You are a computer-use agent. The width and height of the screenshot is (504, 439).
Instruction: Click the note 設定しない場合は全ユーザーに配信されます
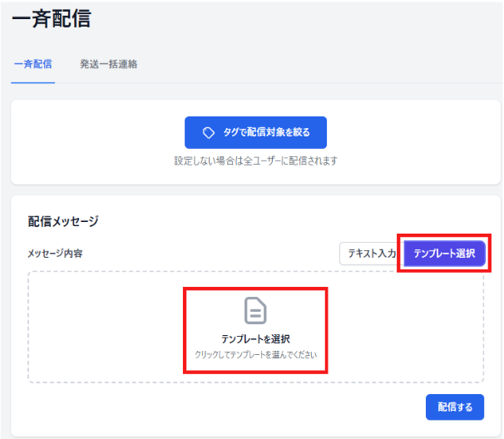(x=255, y=160)
